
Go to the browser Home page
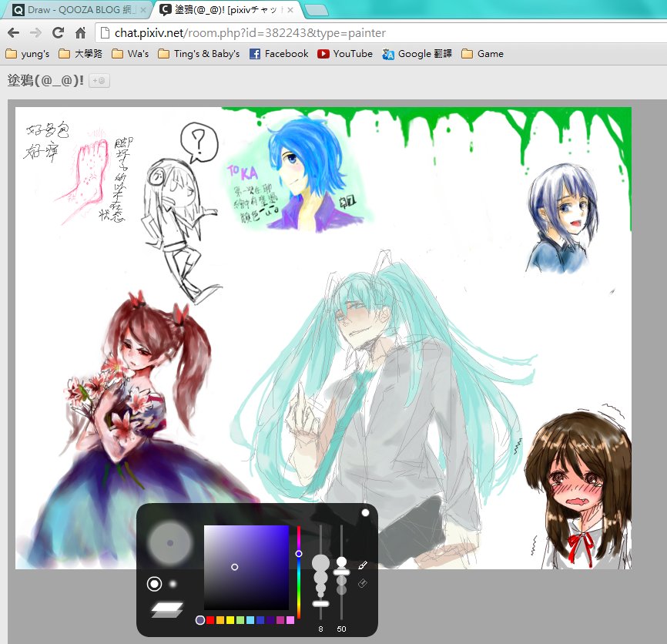click(x=80, y=33)
